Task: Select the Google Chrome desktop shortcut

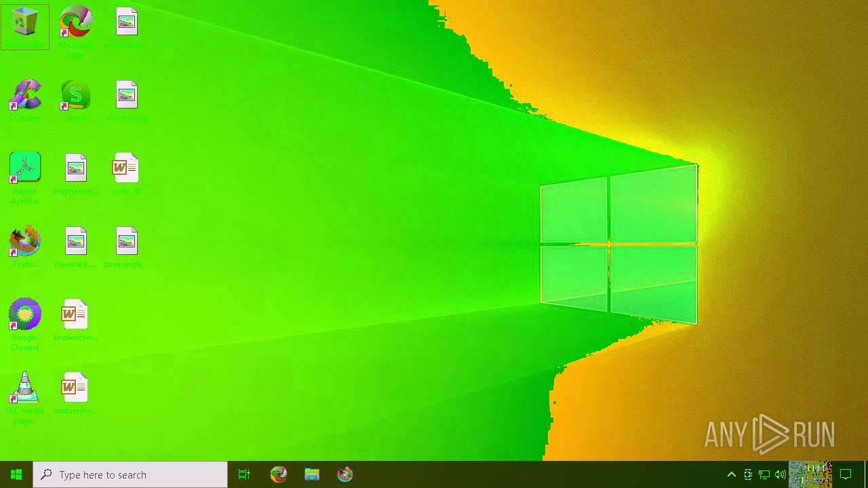Action: pyautogui.click(x=25, y=325)
